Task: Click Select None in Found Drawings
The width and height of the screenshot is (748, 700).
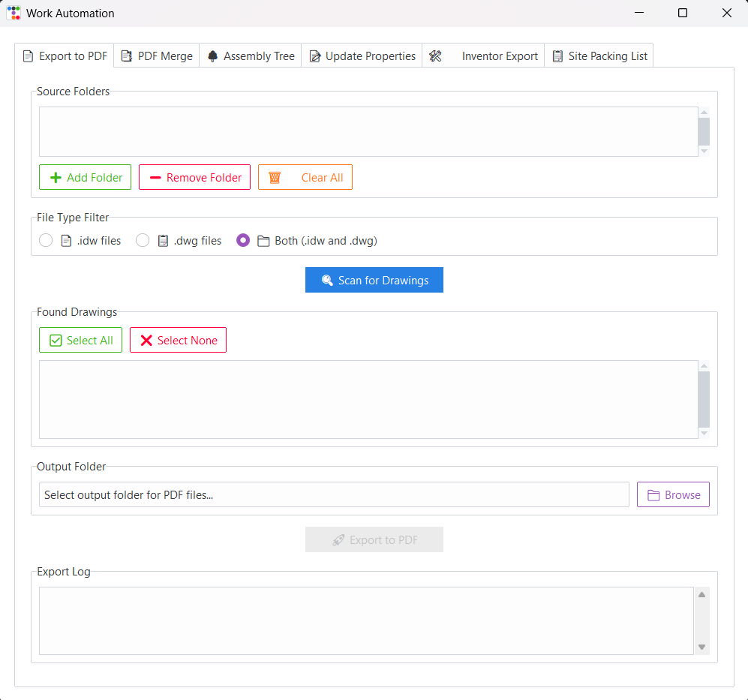Action: (x=178, y=340)
